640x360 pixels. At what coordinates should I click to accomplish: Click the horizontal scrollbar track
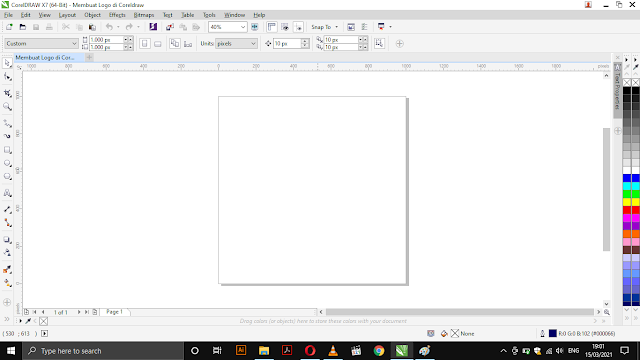tap(460, 312)
